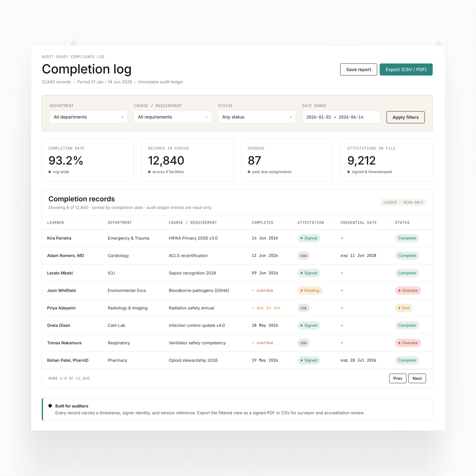Sort by the LEARNER column header
This screenshot has width=476, height=476.
tap(55, 223)
